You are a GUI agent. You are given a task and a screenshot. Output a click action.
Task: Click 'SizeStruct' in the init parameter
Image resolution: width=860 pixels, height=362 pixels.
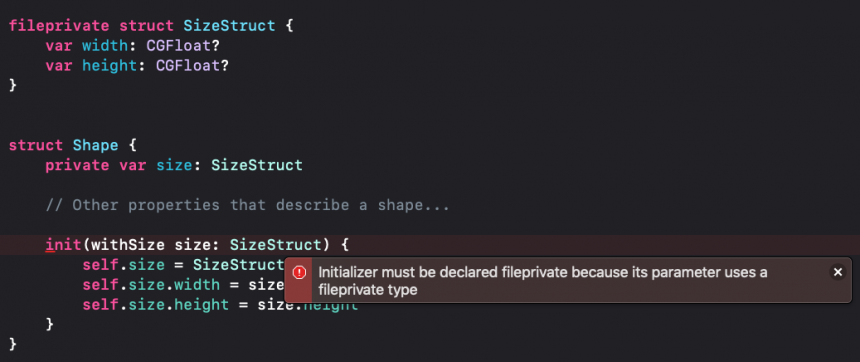275,245
